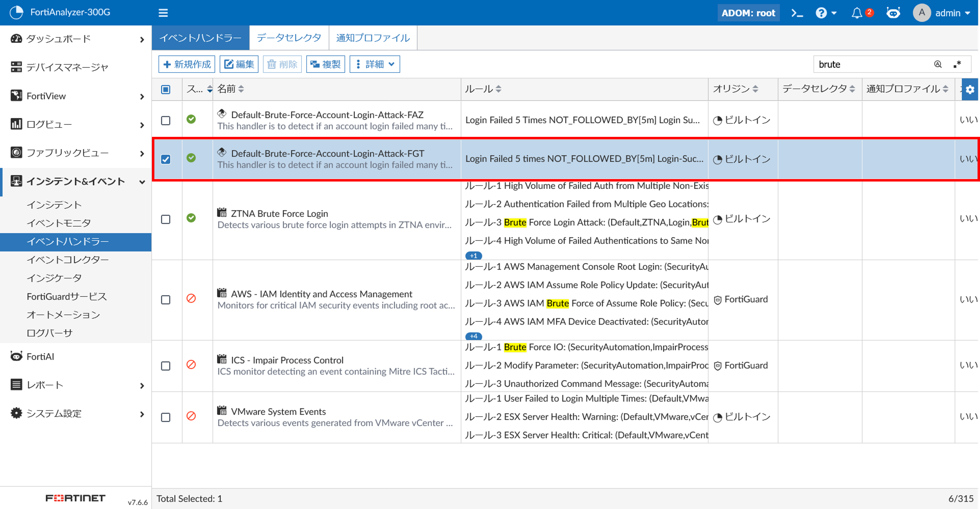980x509 pixels.
Task: Click the search icon in search box
Action: pyautogui.click(x=938, y=64)
